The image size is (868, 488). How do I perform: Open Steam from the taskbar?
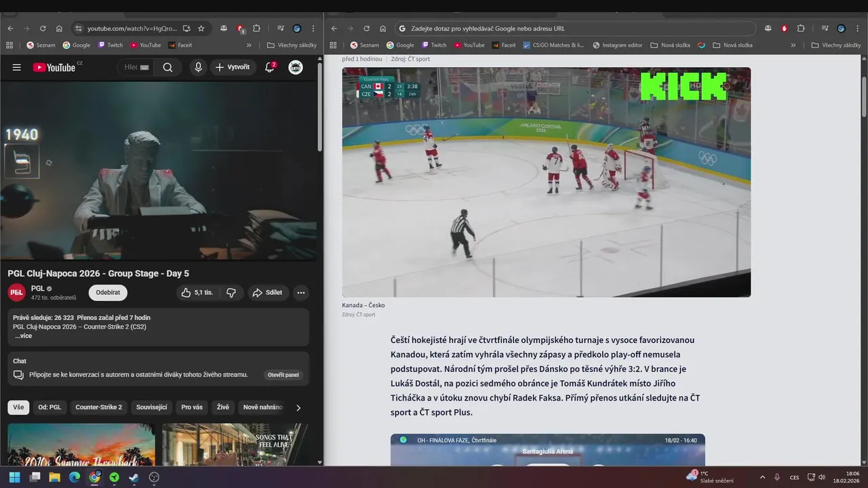[134, 477]
